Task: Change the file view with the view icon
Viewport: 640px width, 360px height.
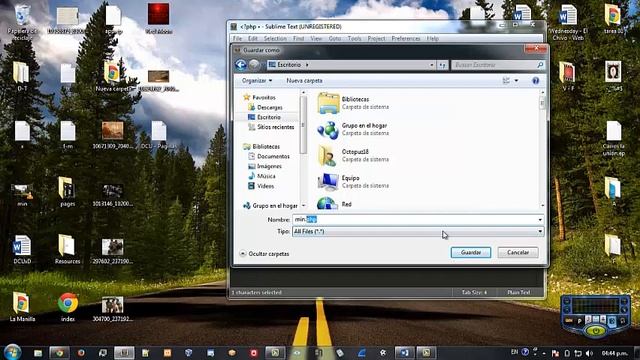Action: 506,81
